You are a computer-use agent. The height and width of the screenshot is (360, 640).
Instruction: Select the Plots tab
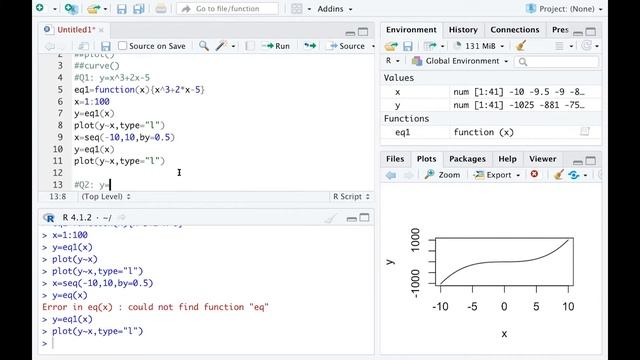[x=426, y=159]
